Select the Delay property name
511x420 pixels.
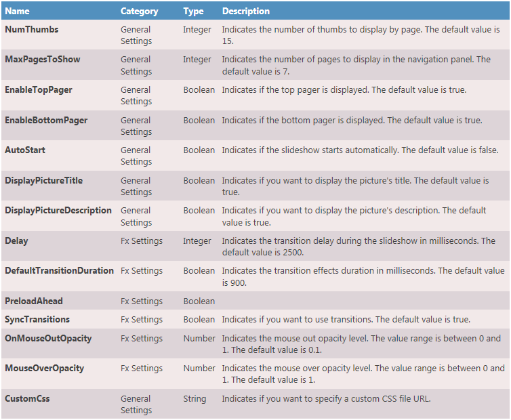[x=16, y=240]
